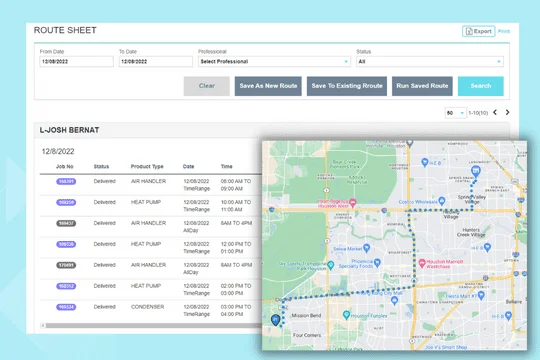Open job badge in the condenser row
540x360 pixels.
(x=66, y=307)
